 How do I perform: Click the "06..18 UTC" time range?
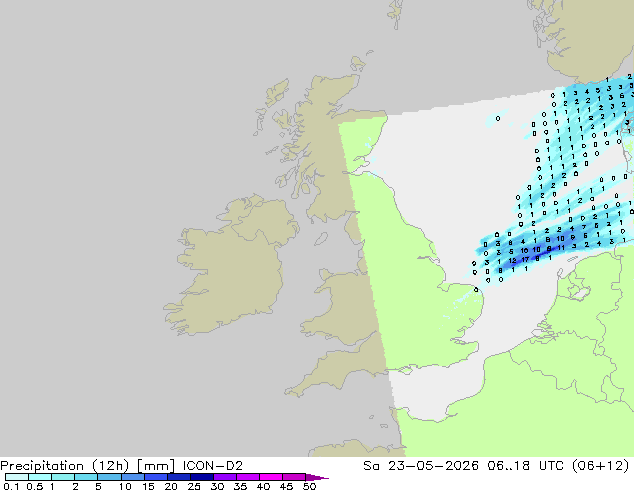(525, 466)
